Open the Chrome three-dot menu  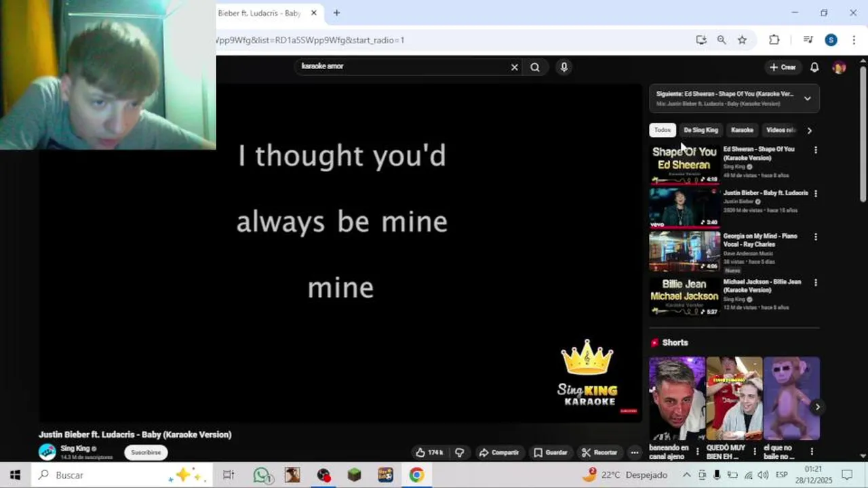click(854, 40)
